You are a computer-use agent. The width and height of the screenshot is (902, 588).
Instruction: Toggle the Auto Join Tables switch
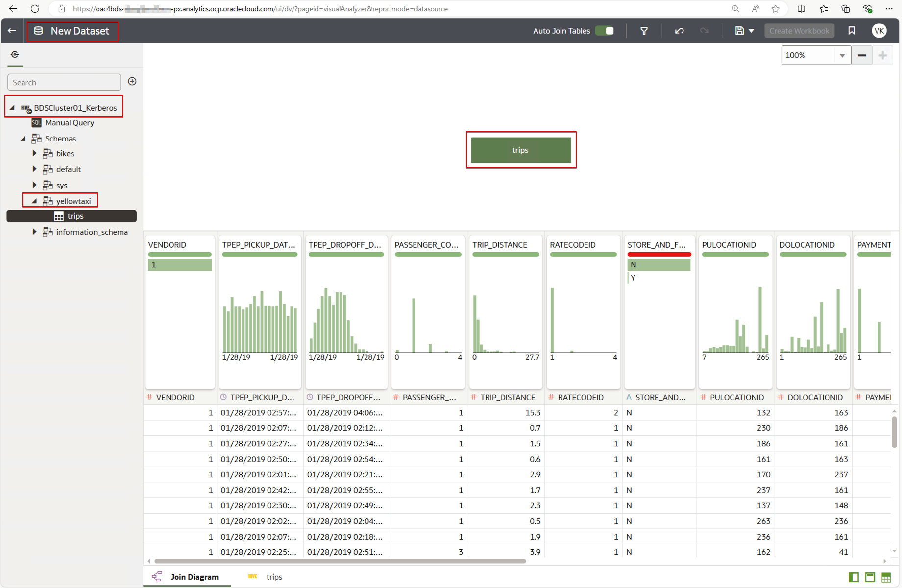(x=605, y=31)
